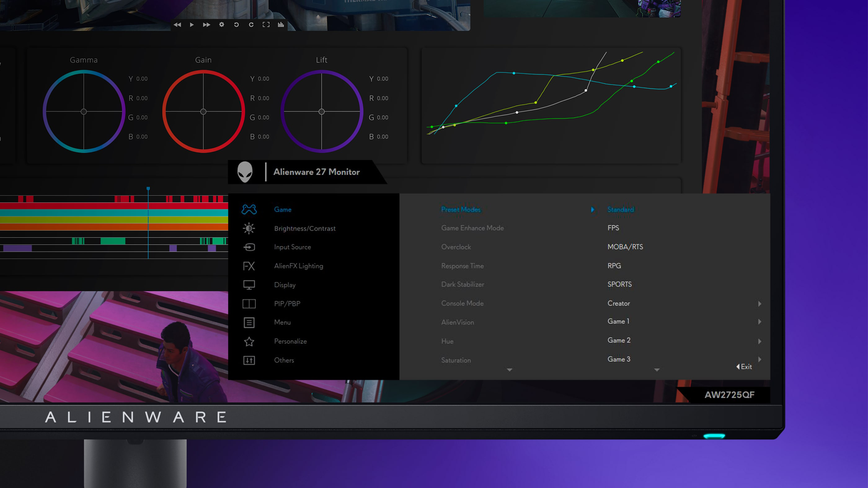Choose the FPS preset mode
This screenshot has height=488, width=868.
pyautogui.click(x=613, y=228)
